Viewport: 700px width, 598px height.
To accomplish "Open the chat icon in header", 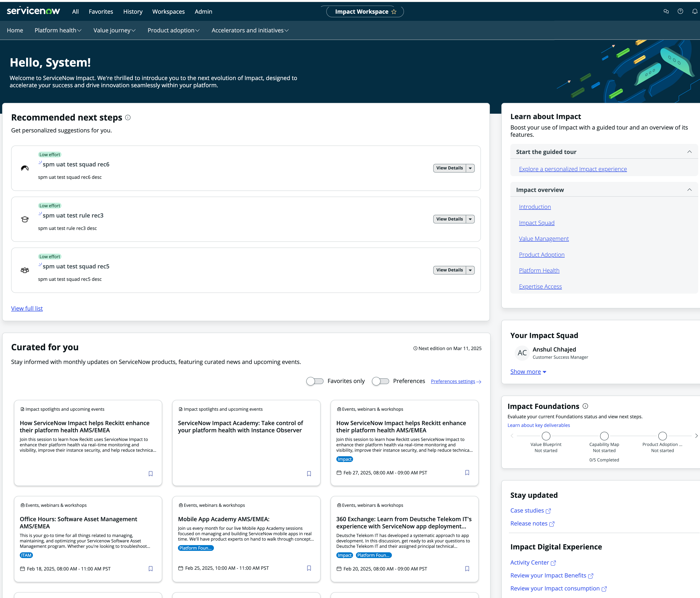I will pos(666,12).
